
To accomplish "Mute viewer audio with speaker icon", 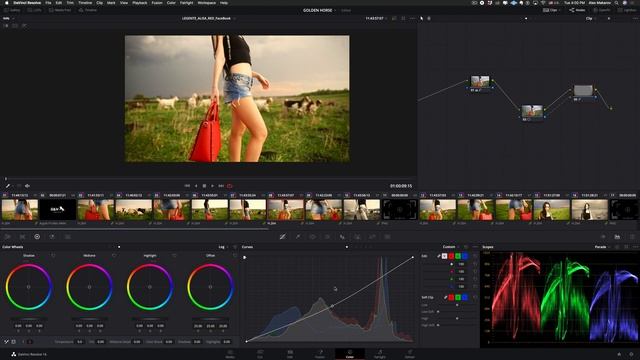I will tap(27, 186).
